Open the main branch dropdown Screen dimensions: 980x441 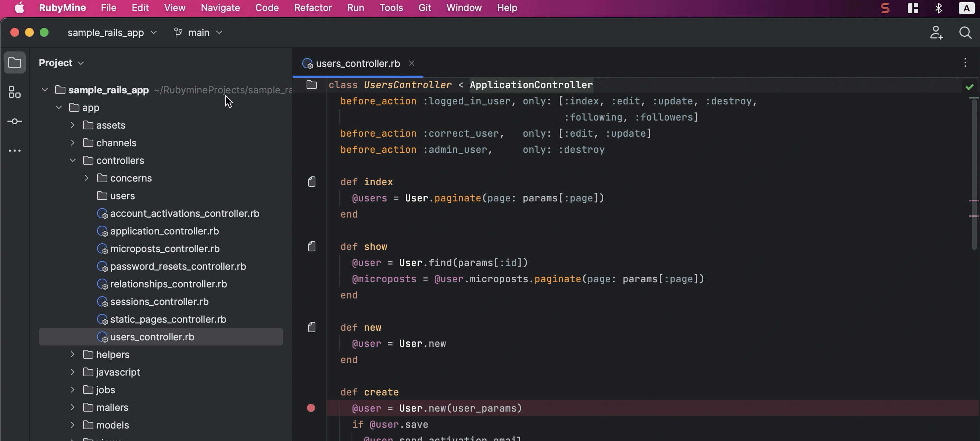198,33
